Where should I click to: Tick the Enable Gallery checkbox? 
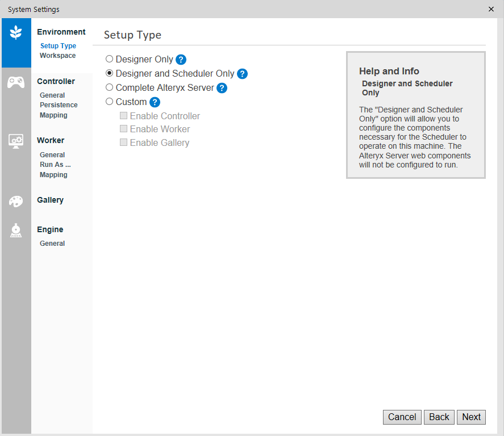[x=123, y=142]
